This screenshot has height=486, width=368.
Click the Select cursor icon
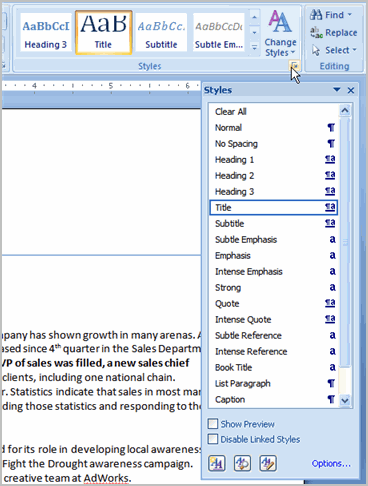point(316,50)
